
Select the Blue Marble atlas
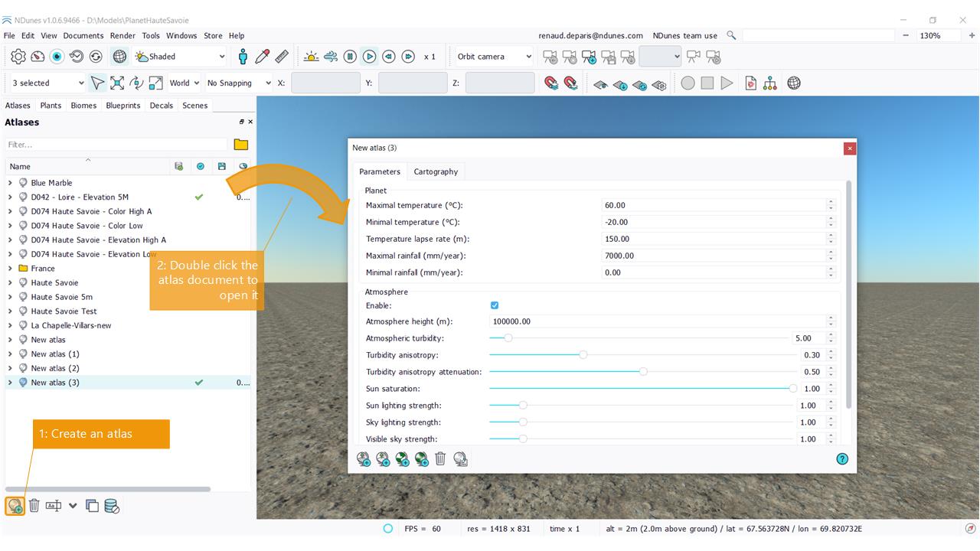tap(51, 183)
